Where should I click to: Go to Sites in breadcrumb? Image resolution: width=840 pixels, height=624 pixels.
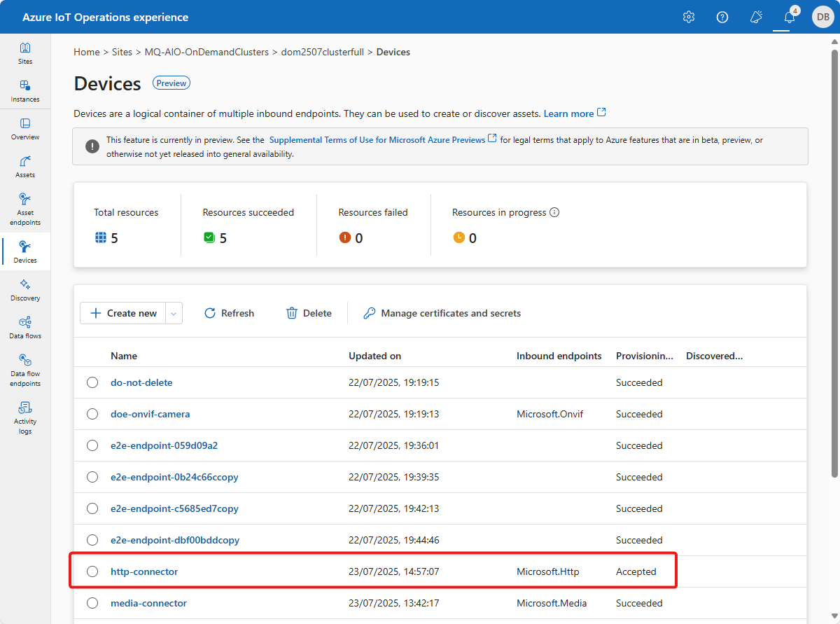122,52
